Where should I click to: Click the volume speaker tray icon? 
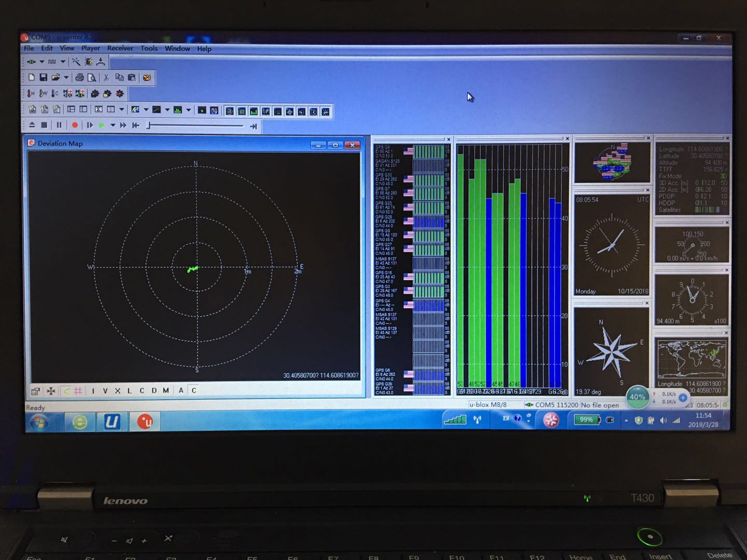[x=663, y=421]
